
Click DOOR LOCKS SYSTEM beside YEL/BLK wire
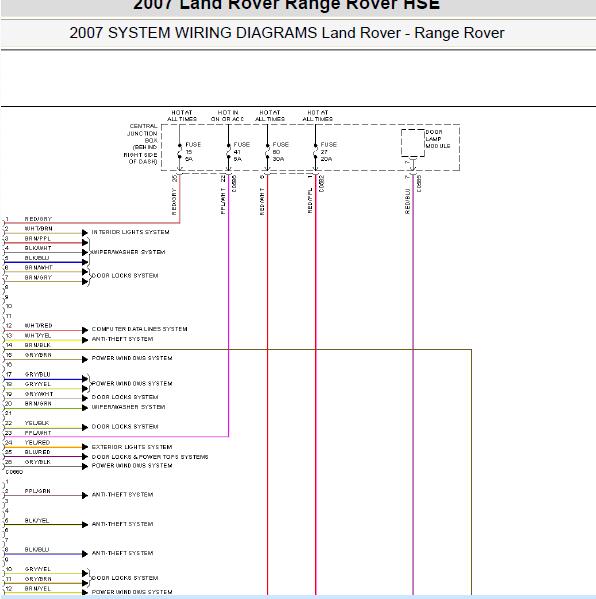[x=125, y=427]
